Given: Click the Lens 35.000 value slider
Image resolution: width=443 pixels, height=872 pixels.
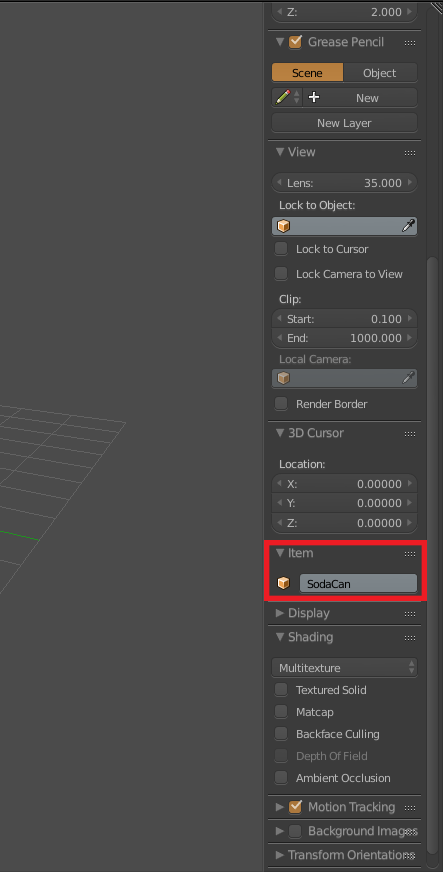Looking at the screenshot, I should 345,182.
